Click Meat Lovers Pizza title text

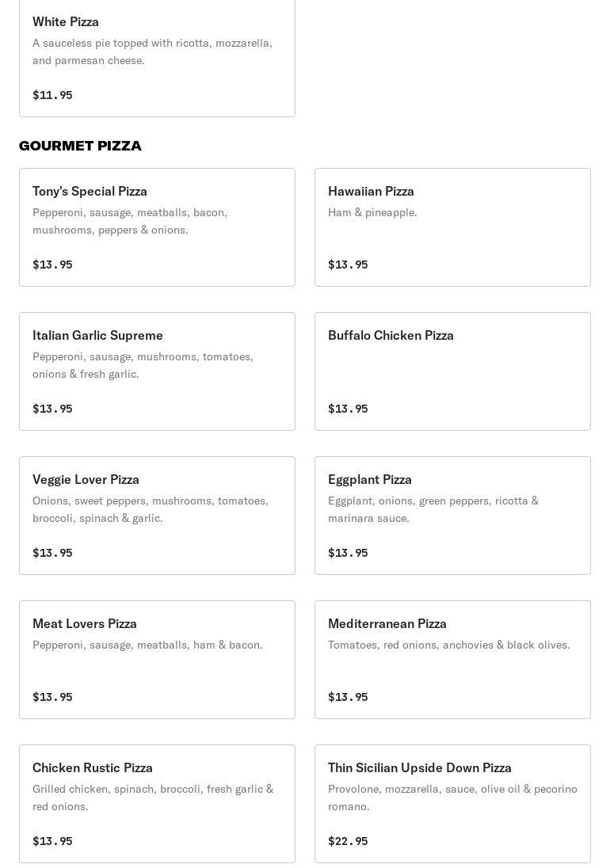pos(85,623)
